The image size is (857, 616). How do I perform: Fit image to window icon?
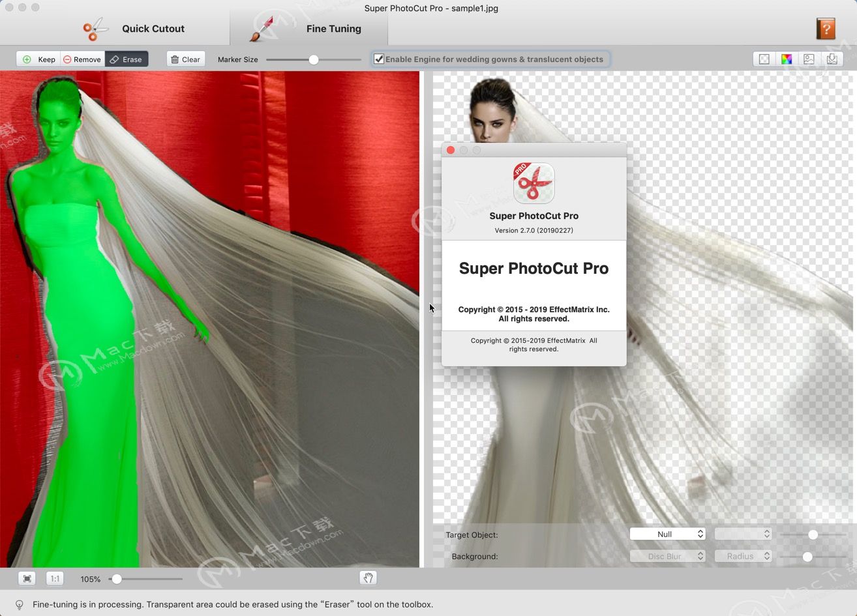click(27, 579)
